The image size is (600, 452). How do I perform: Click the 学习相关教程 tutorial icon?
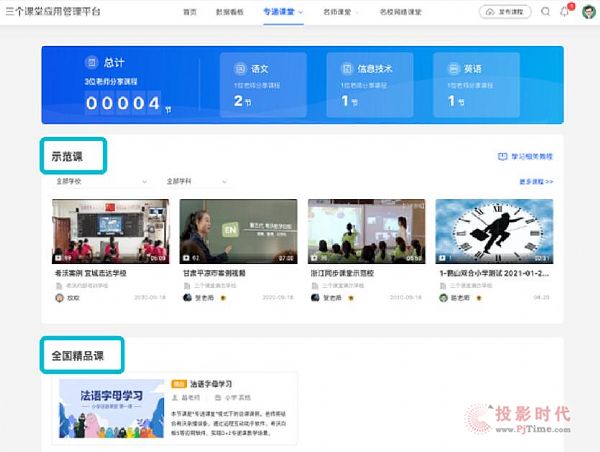502,157
